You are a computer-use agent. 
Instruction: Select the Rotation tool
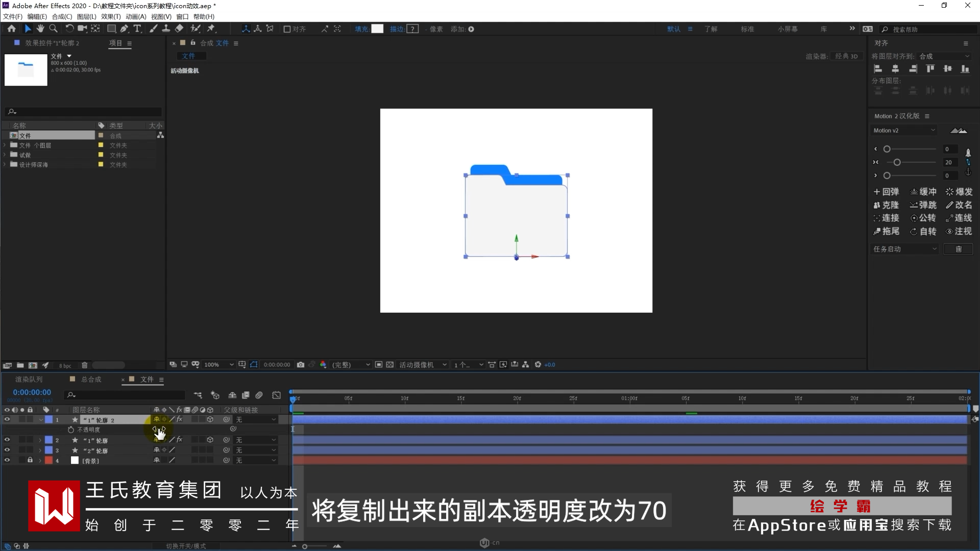point(69,29)
